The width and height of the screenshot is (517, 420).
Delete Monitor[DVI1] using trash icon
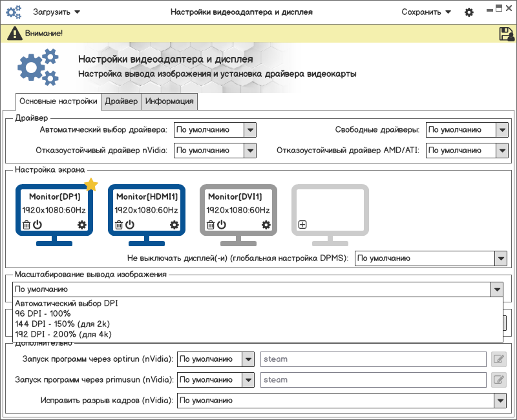(211, 225)
